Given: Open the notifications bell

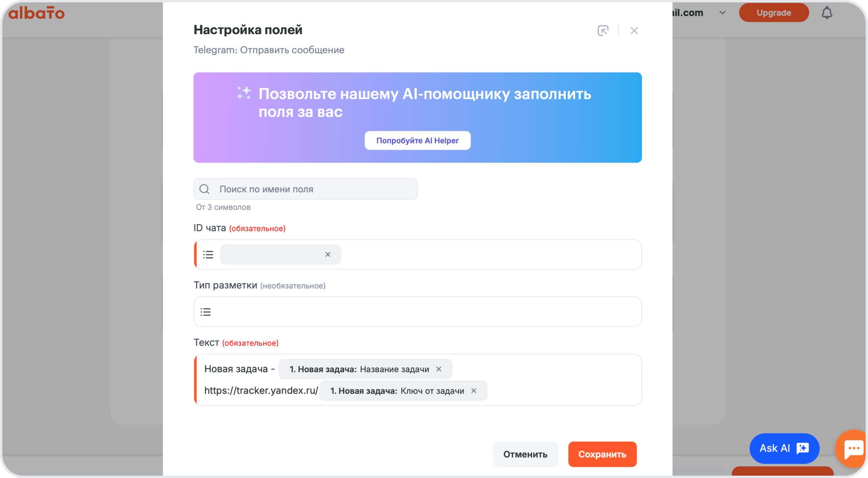Looking at the screenshot, I should (827, 13).
